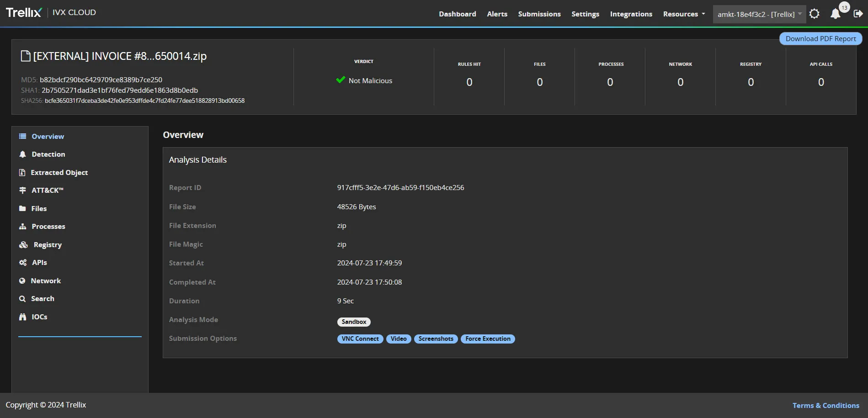Viewport: 868px width, 418px height.
Task: Open the notifications bell icon
Action: click(x=836, y=14)
